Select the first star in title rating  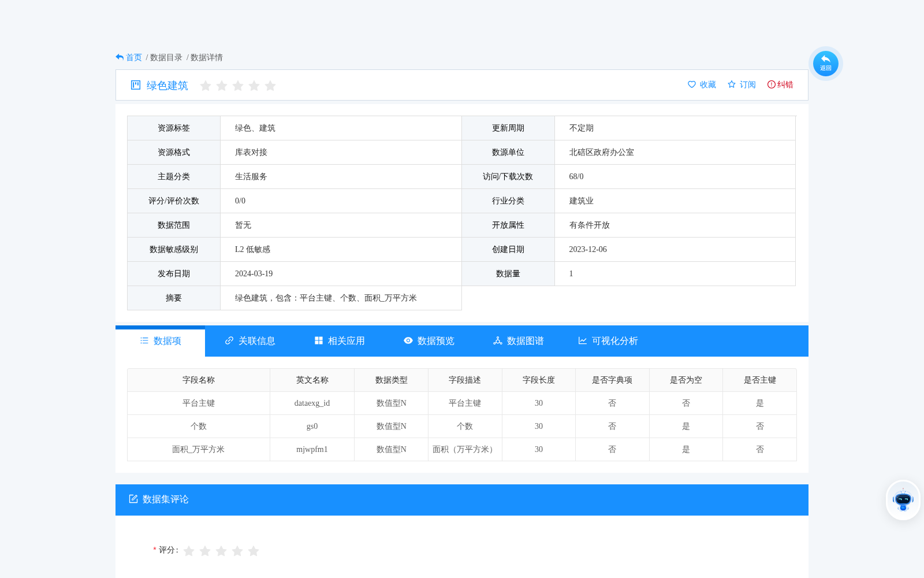tap(206, 86)
